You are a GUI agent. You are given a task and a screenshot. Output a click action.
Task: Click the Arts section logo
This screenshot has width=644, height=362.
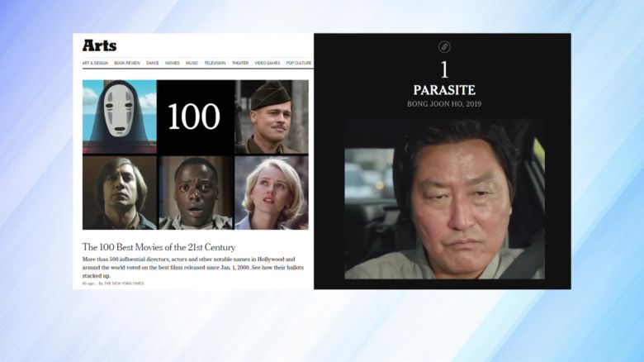click(99, 45)
